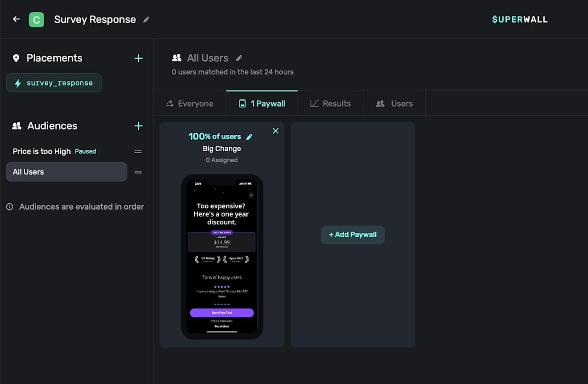
Task: Switch to the Everyone tab
Action: tap(190, 103)
